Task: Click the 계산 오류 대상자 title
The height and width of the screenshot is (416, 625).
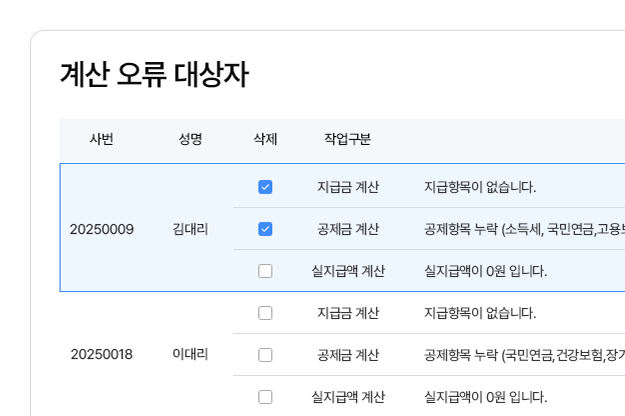Action: (154, 77)
